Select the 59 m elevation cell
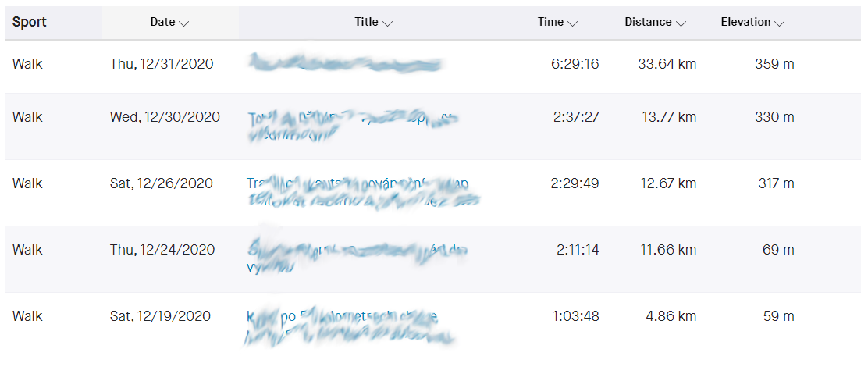The height and width of the screenshot is (381, 868). (x=778, y=316)
